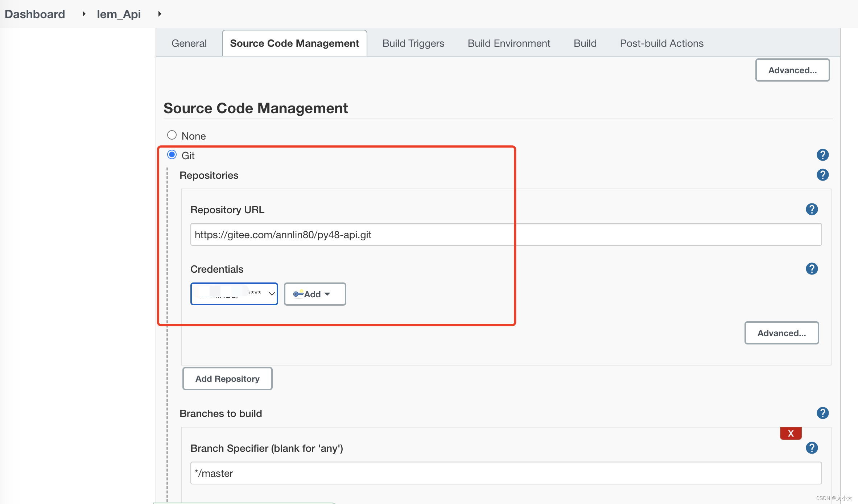Click Advanced below the Credentials section
This screenshot has height=504, width=858.
point(781,333)
